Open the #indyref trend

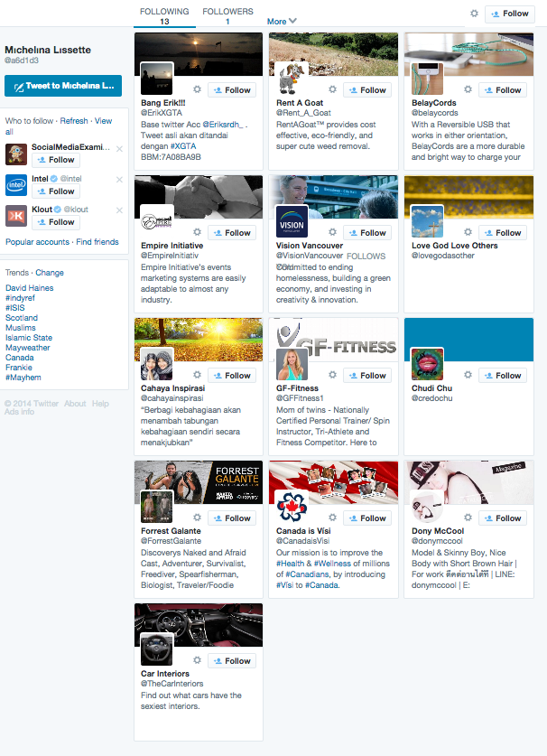20,298
